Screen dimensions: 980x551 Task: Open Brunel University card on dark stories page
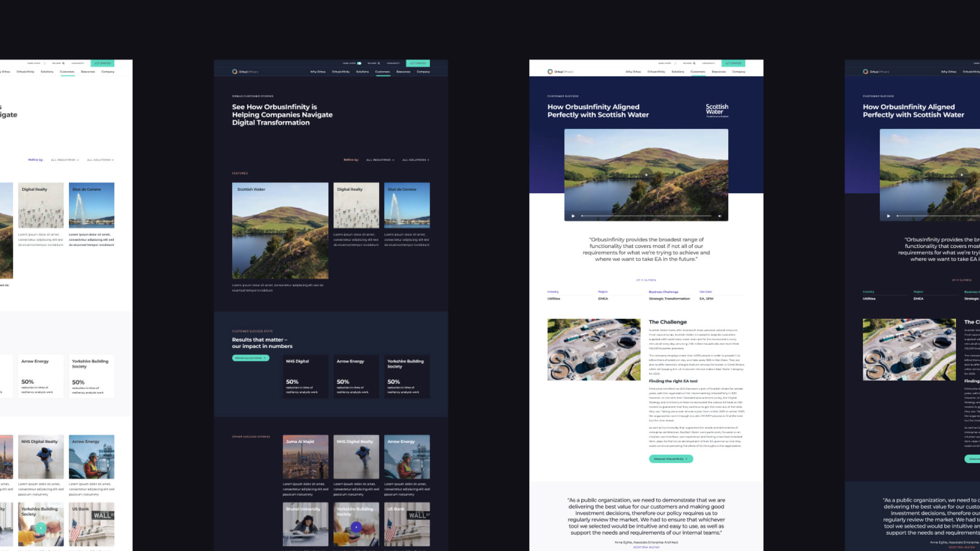tap(305, 524)
